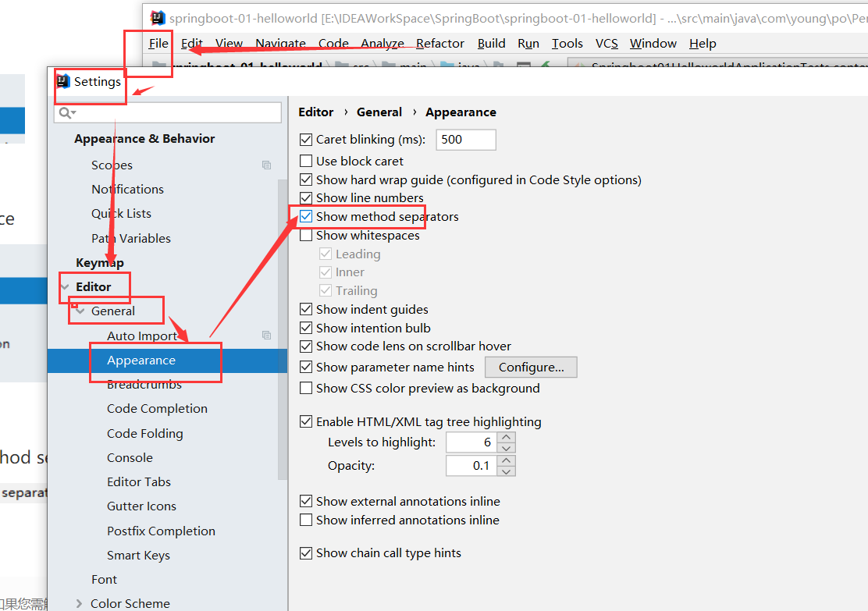
Task: Toggle Show chain call type hints
Action: [305, 553]
